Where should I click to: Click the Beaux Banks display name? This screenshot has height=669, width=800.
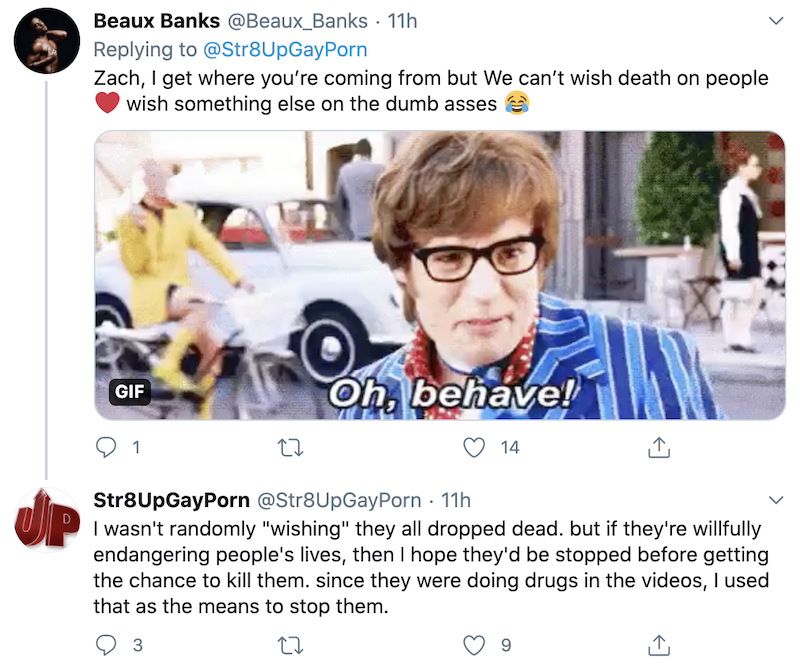pos(155,21)
